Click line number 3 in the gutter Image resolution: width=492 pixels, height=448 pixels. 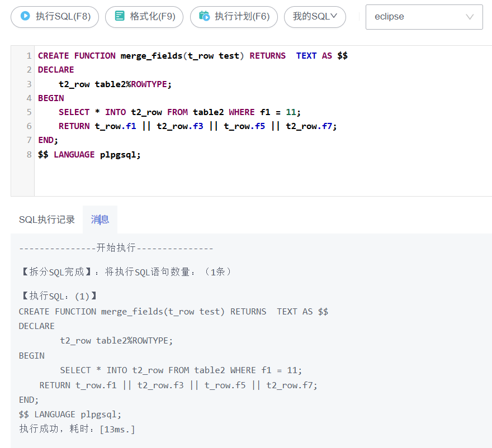29,84
